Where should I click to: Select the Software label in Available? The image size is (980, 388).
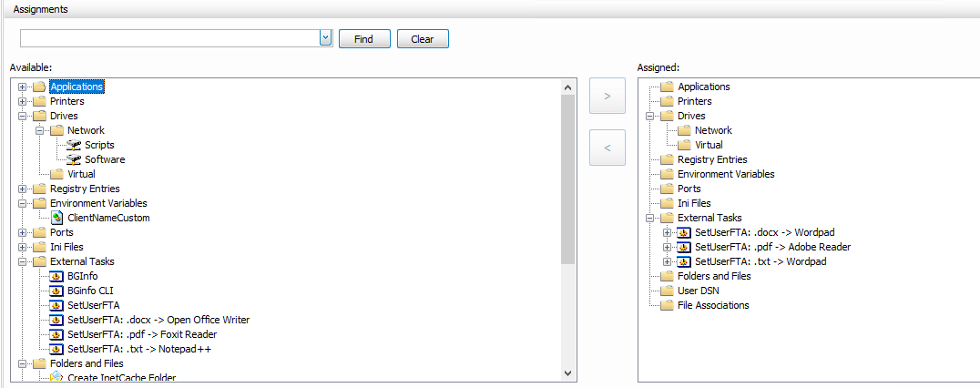(x=105, y=159)
